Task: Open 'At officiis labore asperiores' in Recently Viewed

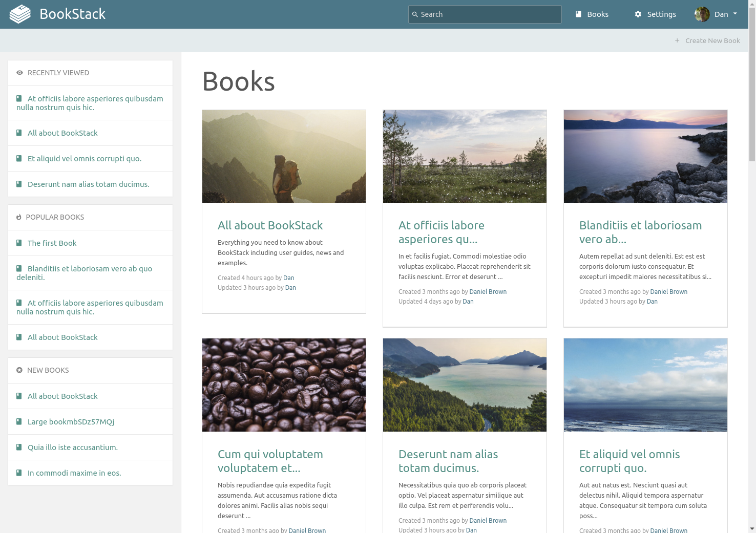Action: [90, 103]
